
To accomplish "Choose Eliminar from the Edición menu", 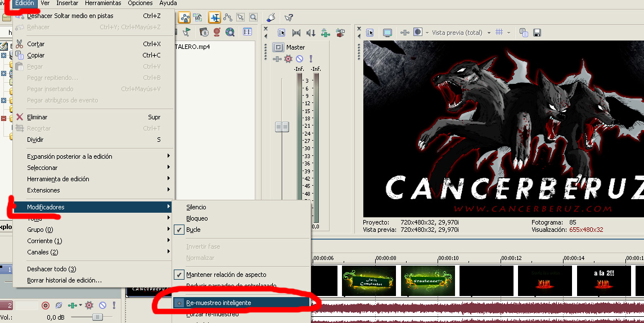I will click(93, 117).
